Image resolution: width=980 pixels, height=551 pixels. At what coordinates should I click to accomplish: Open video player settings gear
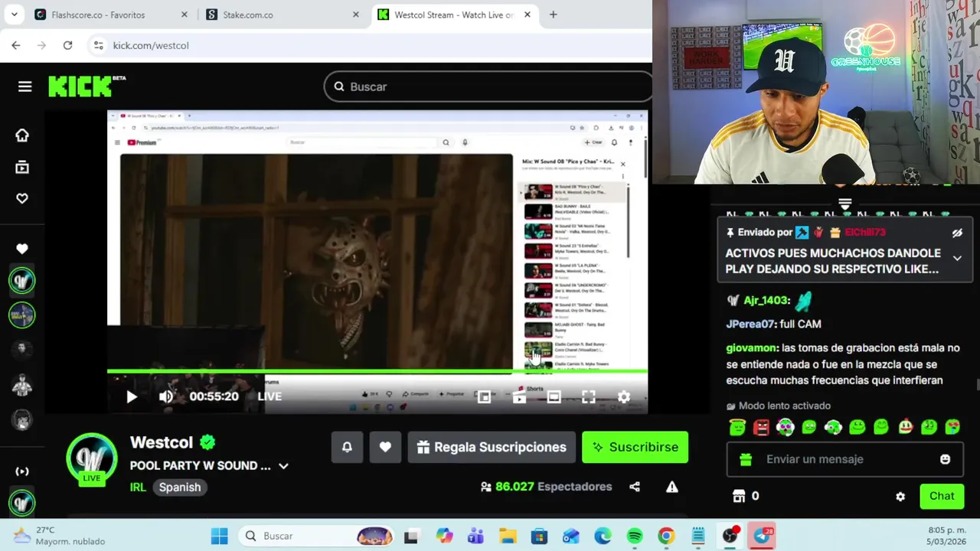coord(624,396)
